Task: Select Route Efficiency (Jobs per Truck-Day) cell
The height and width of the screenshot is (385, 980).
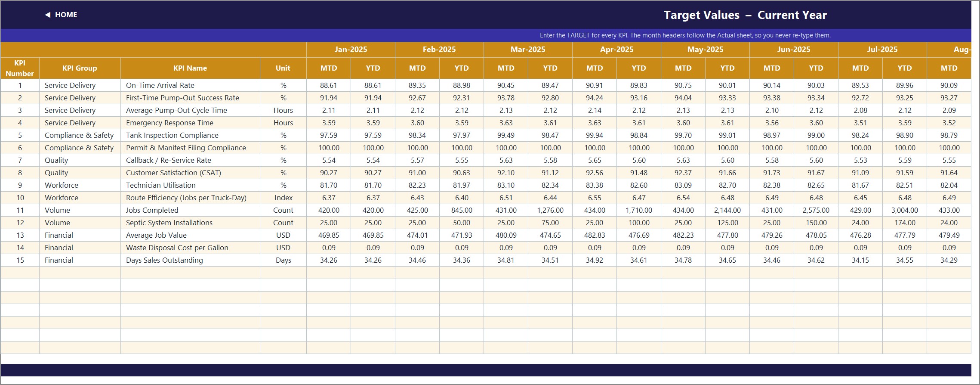Action: coord(190,198)
